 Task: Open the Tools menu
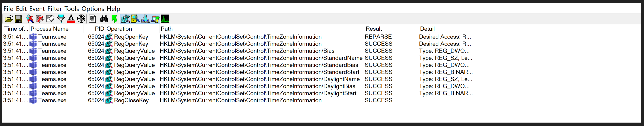71,9
